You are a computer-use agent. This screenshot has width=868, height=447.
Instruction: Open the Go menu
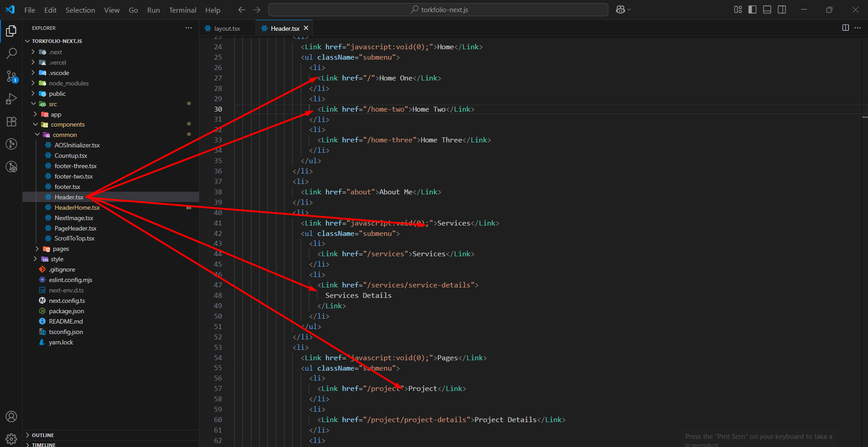[133, 10]
